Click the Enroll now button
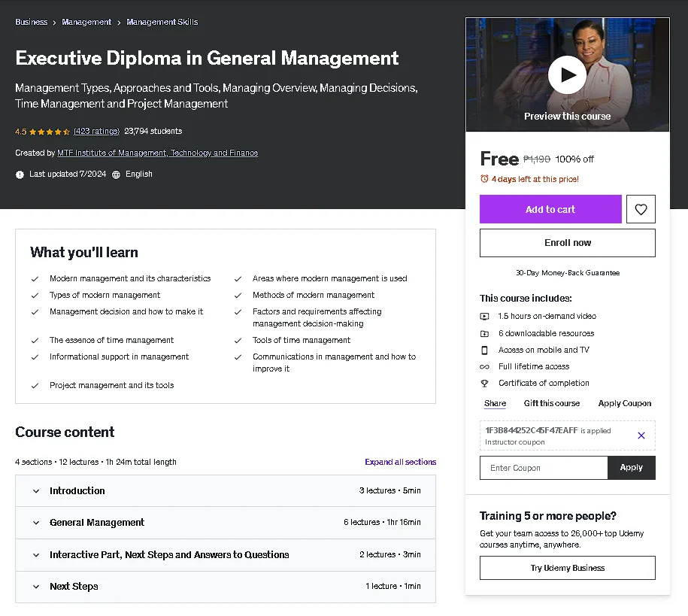The height and width of the screenshot is (616, 688). tap(568, 243)
